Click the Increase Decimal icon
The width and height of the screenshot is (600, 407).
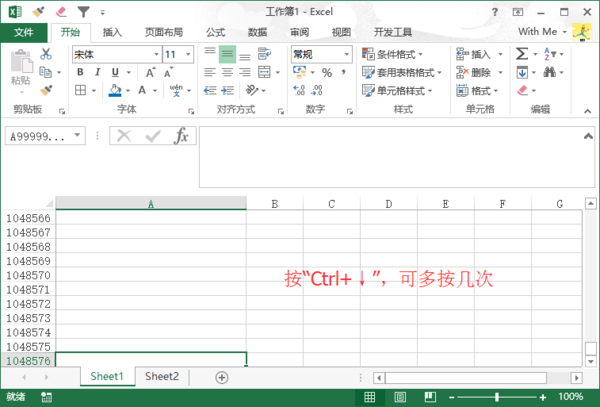tap(299, 90)
